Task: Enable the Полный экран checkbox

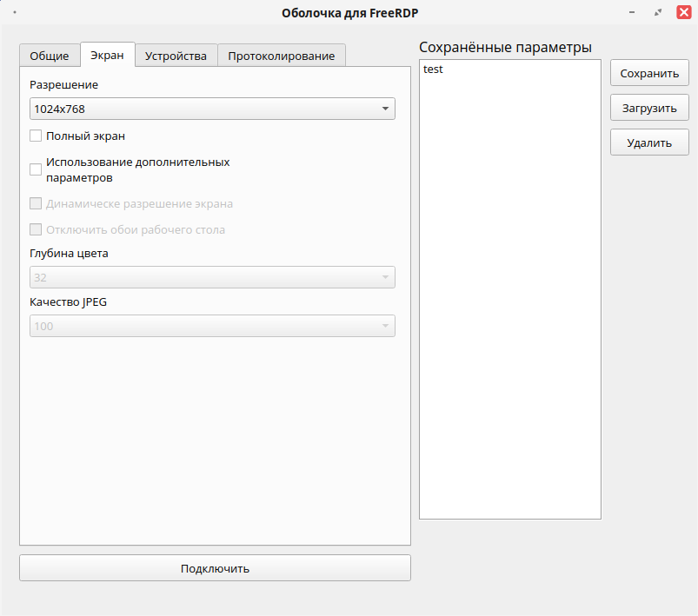Action: point(36,136)
